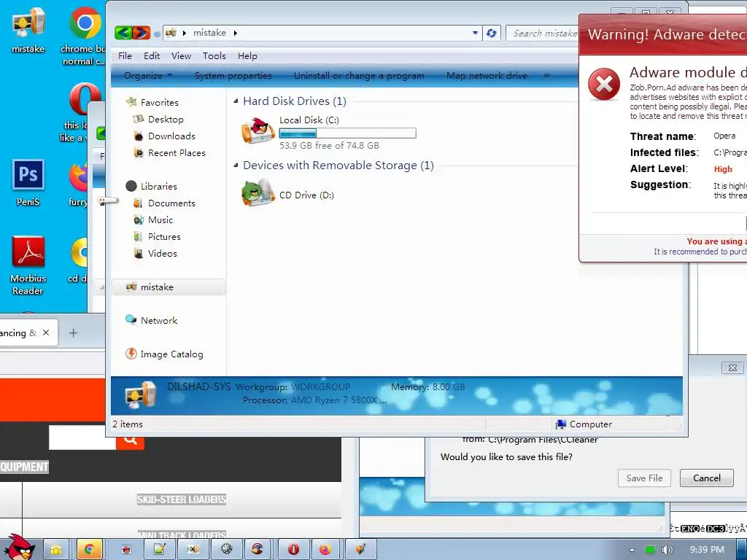Click the Angry Birds Start button
Screen dimensions: 747x560
[x=19, y=548]
